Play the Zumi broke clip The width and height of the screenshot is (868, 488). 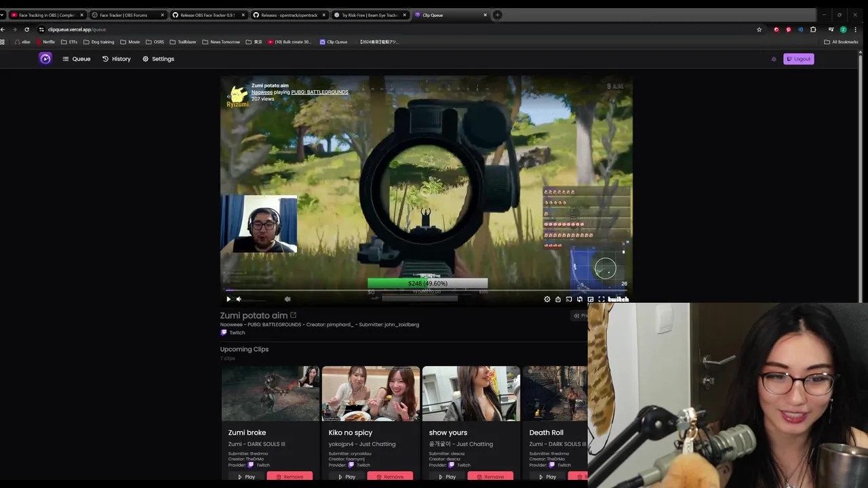tap(246, 476)
